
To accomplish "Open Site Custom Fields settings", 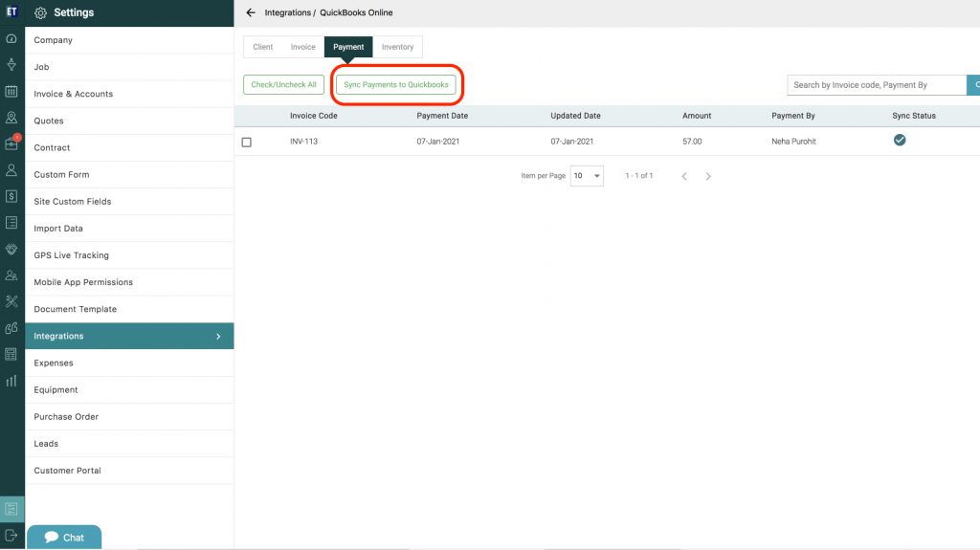I will pos(129,201).
